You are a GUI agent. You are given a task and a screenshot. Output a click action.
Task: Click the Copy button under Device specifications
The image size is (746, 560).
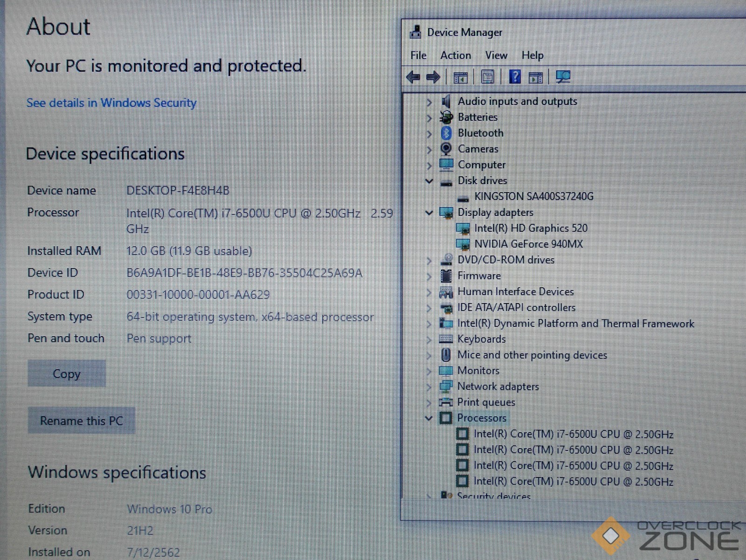(67, 373)
